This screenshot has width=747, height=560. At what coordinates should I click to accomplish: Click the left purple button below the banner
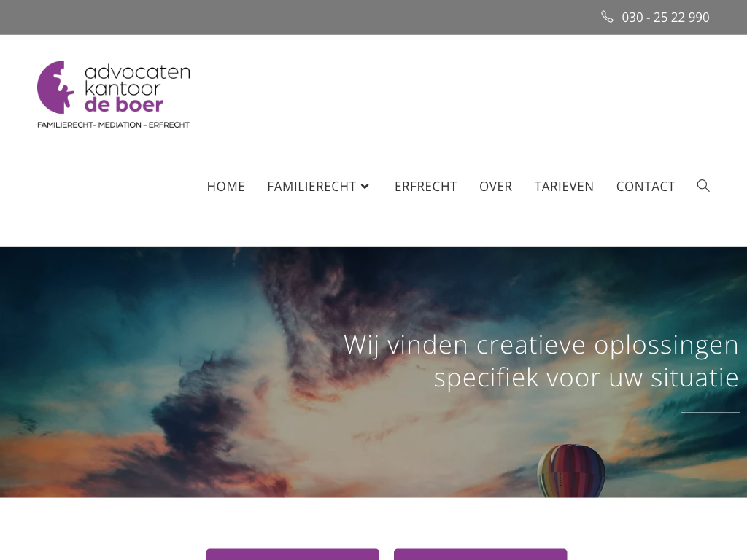(x=293, y=554)
